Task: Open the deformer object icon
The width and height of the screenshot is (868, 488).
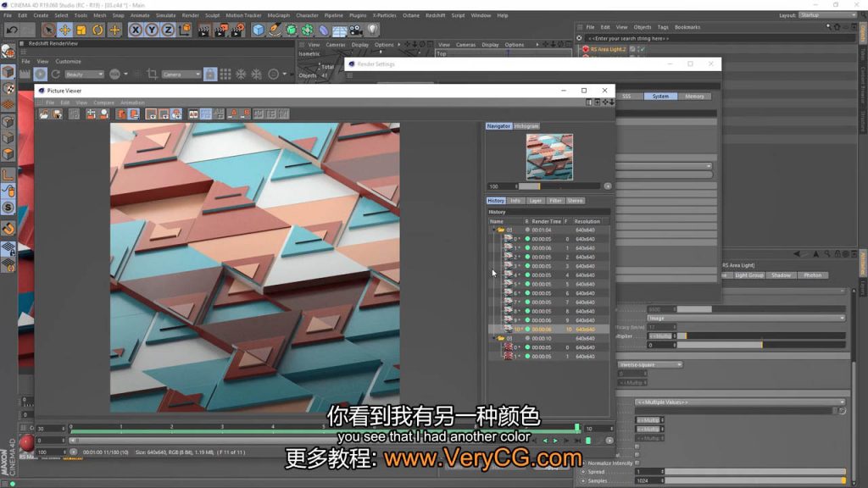Action: (x=323, y=30)
